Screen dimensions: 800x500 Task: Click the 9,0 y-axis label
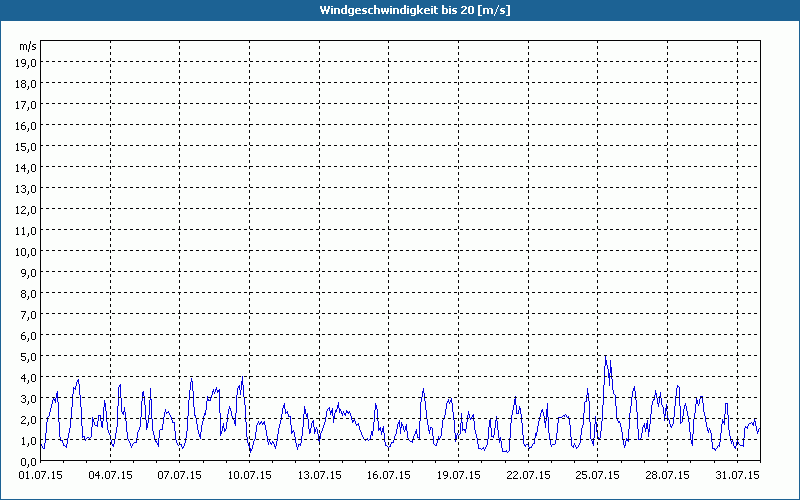click(x=29, y=272)
